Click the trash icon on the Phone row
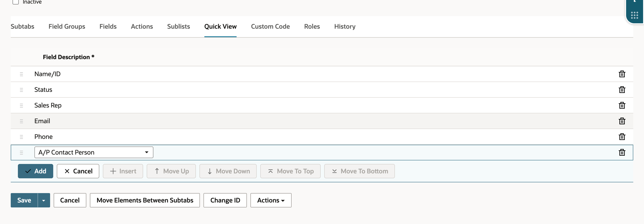This screenshot has height=224, width=644. click(622, 137)
